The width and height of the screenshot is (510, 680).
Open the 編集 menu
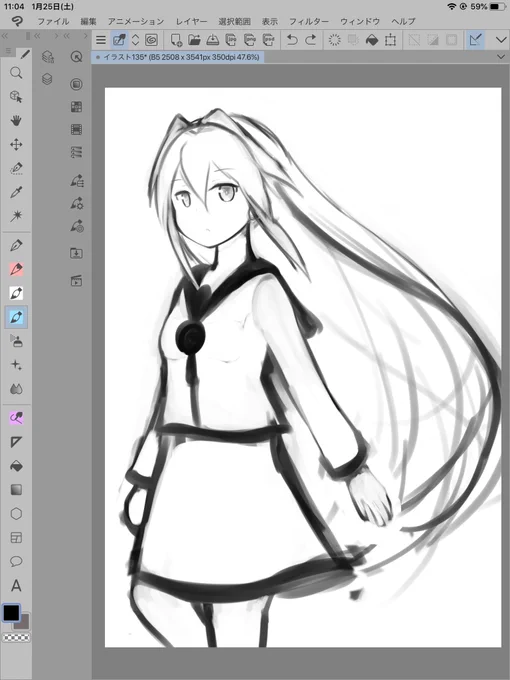(88, 21)
